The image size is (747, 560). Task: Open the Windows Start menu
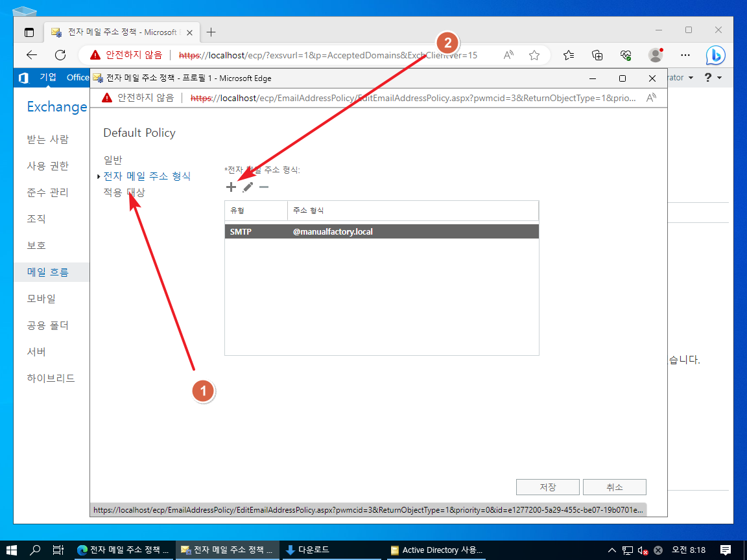point(12,550)
